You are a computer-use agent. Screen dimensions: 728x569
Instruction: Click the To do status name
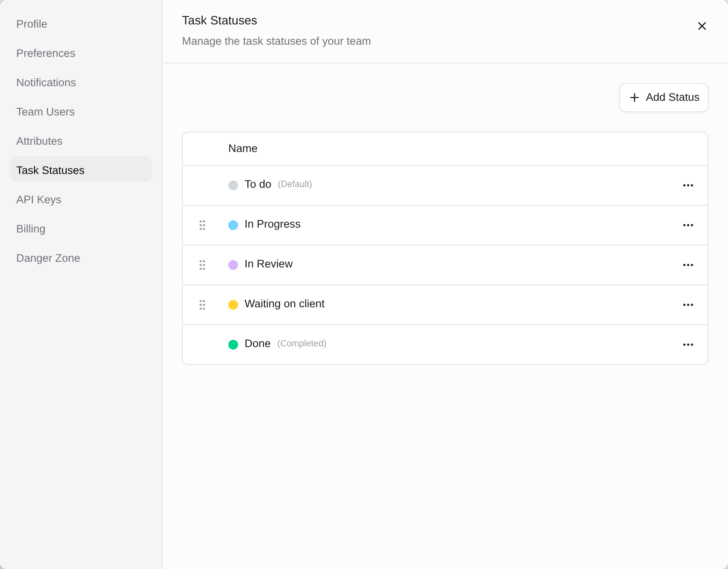click(x=258, y=184)
